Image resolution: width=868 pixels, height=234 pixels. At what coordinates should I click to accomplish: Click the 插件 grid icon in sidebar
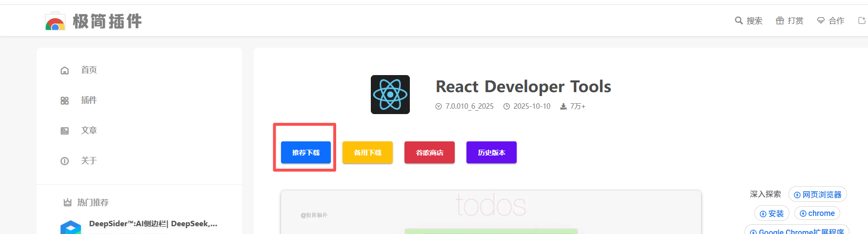tap(64, 100)
